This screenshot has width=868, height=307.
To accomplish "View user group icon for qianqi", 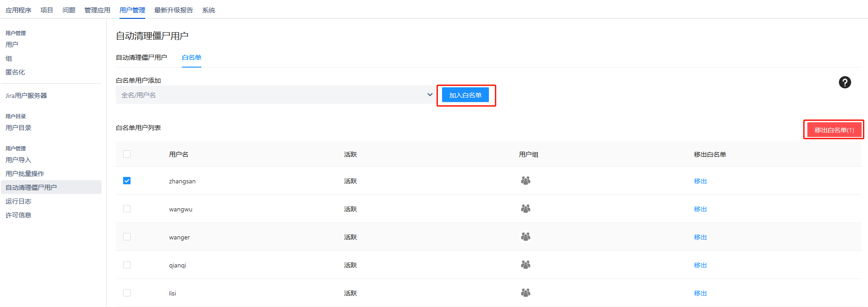I will 526,265.
